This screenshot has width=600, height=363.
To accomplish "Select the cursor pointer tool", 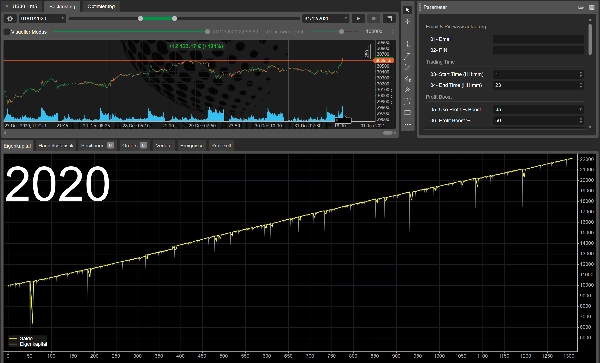I will tap(408, 10).
